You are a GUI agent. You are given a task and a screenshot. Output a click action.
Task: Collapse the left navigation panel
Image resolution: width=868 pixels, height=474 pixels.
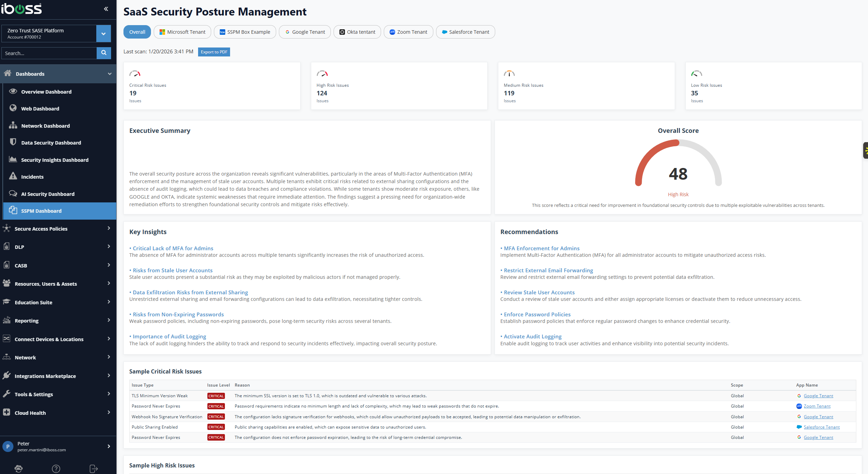tap(106, 9)
